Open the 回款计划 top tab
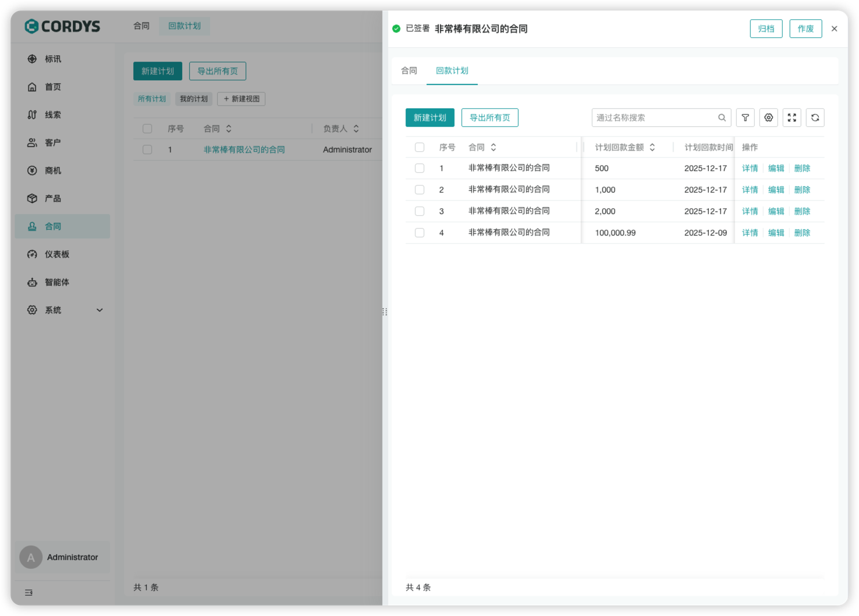 (x=452, y=70)
